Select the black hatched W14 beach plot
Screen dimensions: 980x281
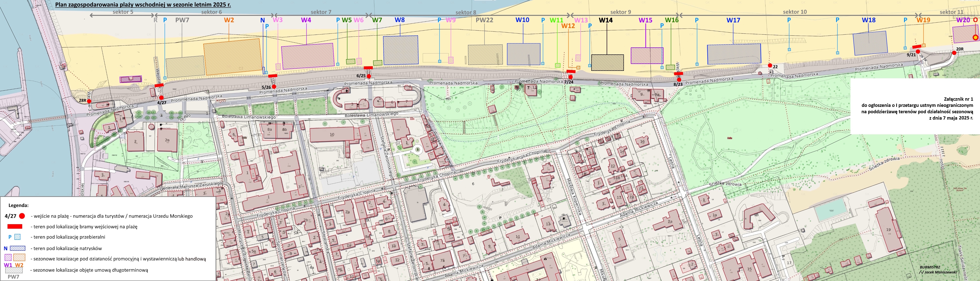click(607, 63)
